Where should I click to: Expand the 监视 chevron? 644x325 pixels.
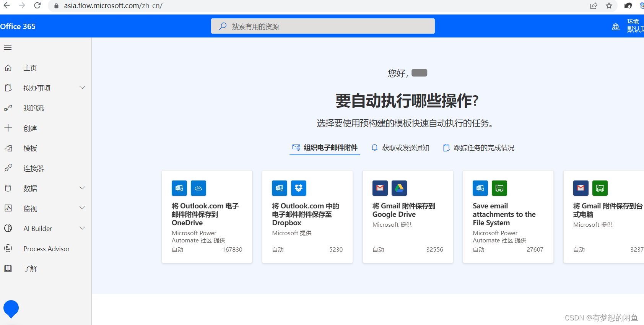tap(82, 208)
